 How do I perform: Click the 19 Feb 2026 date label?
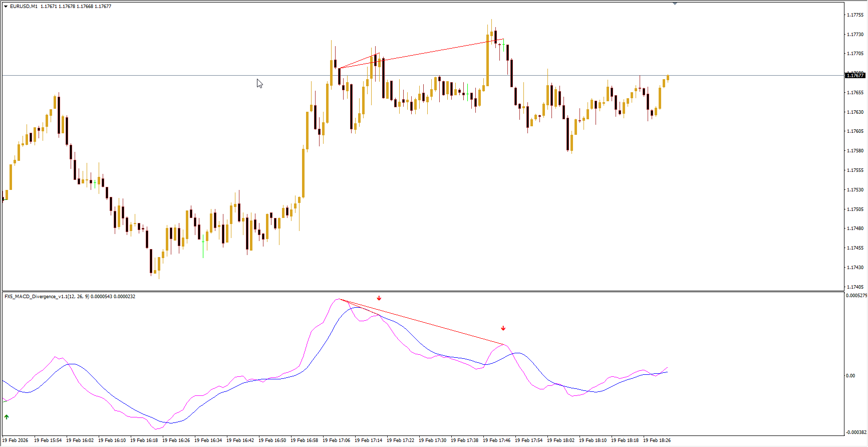click(x=16, y=440)
